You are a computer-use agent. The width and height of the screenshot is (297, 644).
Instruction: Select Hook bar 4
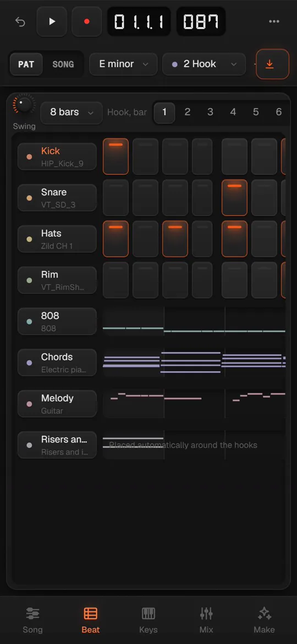pyautogui.click(x=233, y=112)
